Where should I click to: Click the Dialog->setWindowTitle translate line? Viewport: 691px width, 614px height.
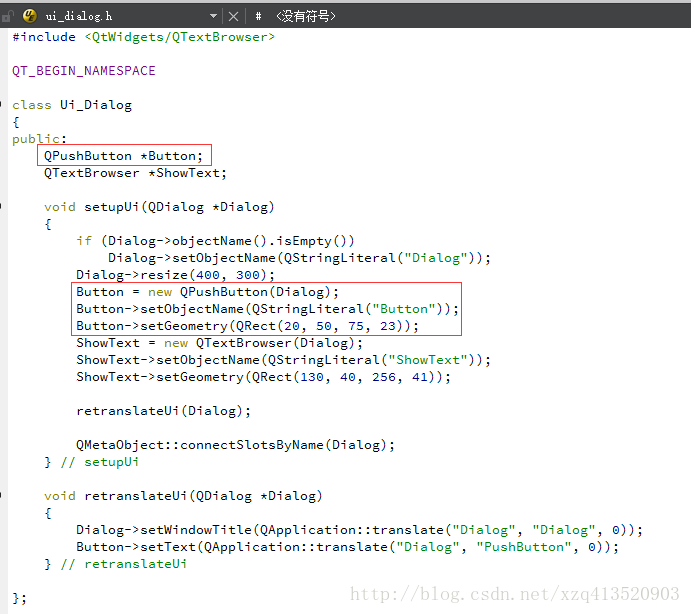coord(360,530)
